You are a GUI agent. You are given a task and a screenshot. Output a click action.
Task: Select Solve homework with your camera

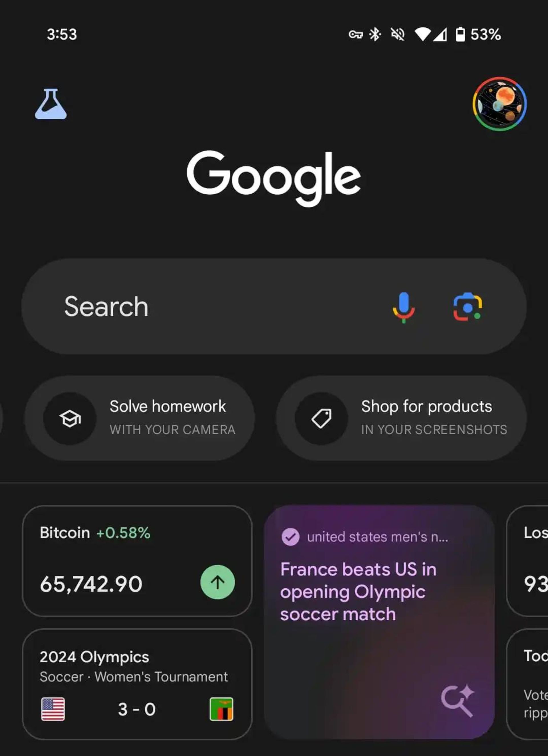[x=140, y=418]
